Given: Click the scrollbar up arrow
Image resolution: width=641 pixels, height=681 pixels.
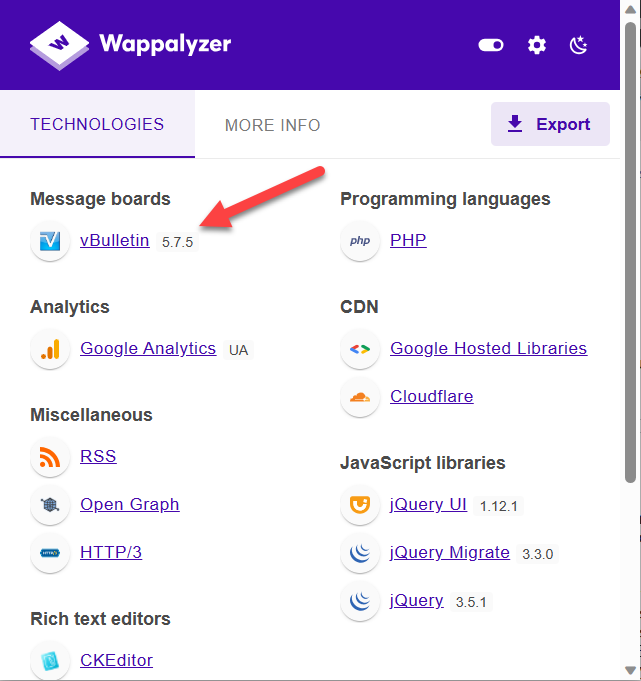Looking at the screenshot, I should (x=630, y=10).
